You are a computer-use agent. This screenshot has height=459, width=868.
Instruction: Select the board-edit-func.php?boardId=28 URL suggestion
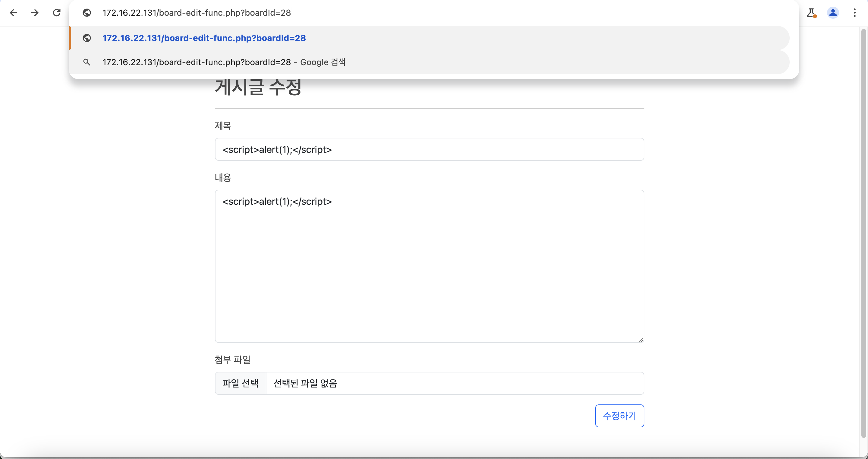tap(429, 38)
